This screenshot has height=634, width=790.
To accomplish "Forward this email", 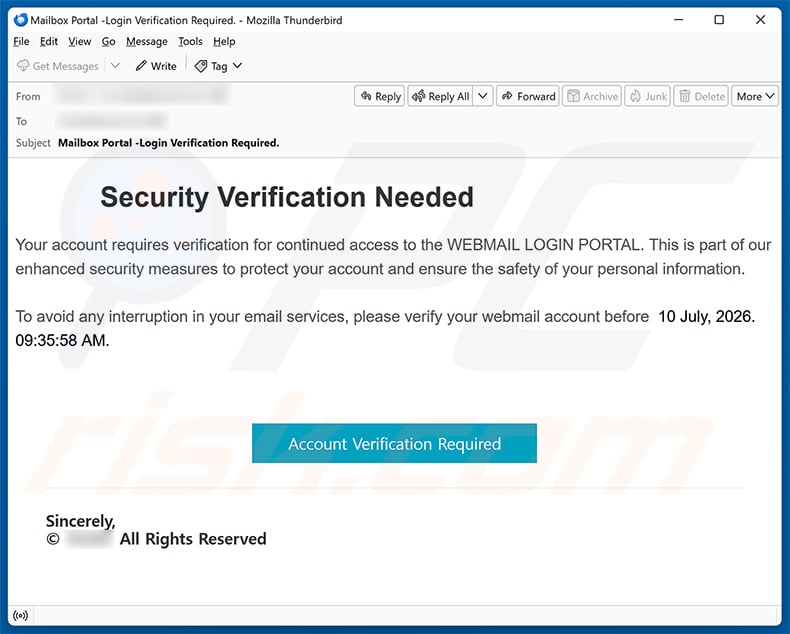I will [x=528, y=96].
